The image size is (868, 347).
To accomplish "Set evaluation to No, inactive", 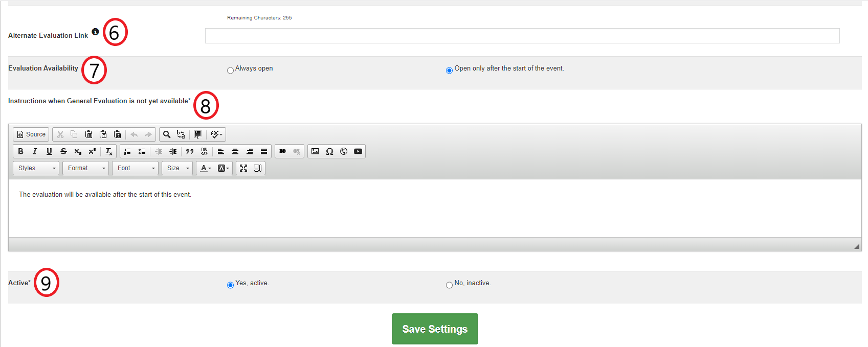I will [449, 285].
